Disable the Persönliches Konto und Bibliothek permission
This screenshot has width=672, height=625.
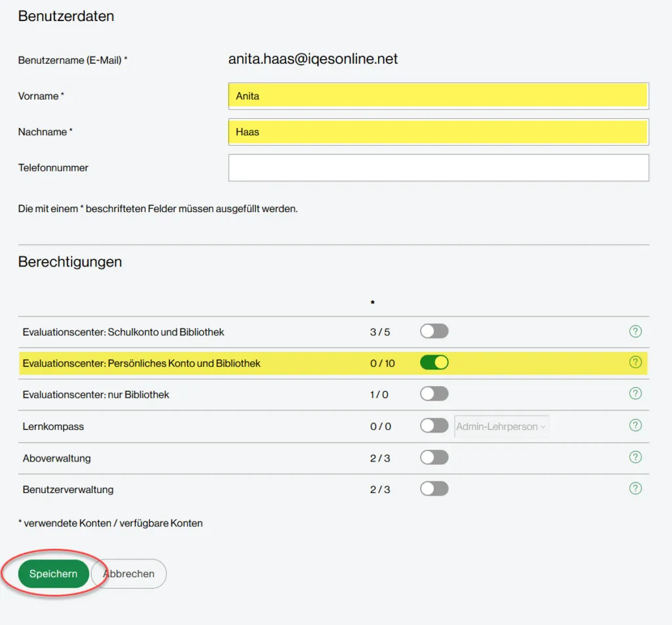[x=434, y=362]
